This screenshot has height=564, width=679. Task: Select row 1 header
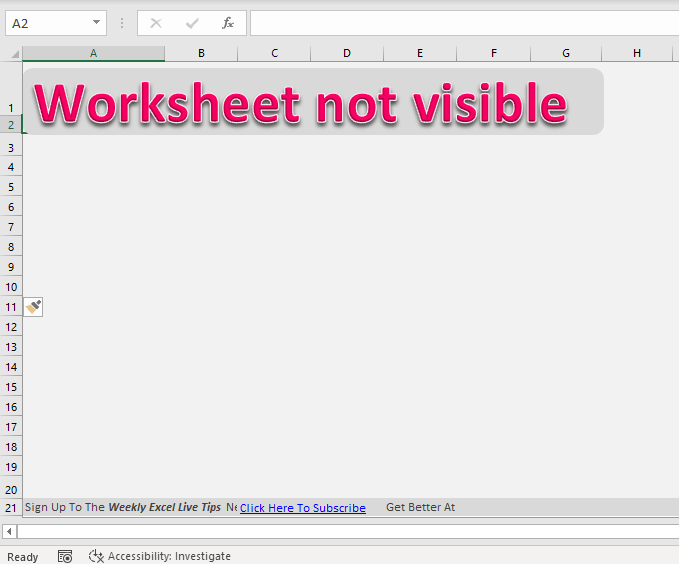(11, 89)
